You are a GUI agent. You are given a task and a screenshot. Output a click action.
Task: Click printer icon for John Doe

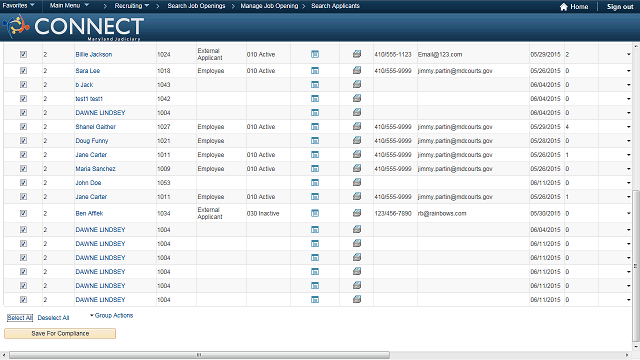(357, 182)
